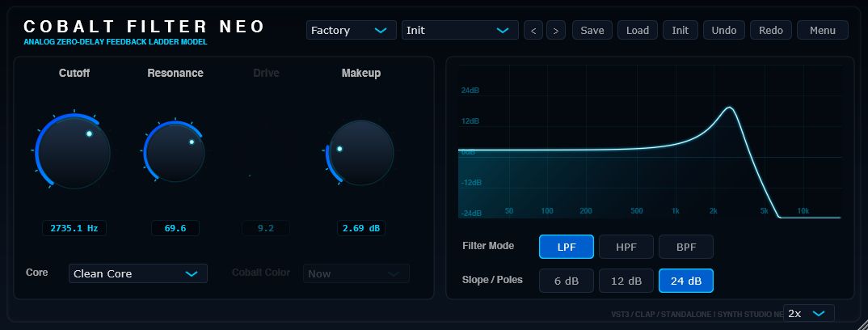Click the 9.2 drive value field
Screen dimensions: 868x330
pos(266,228)
